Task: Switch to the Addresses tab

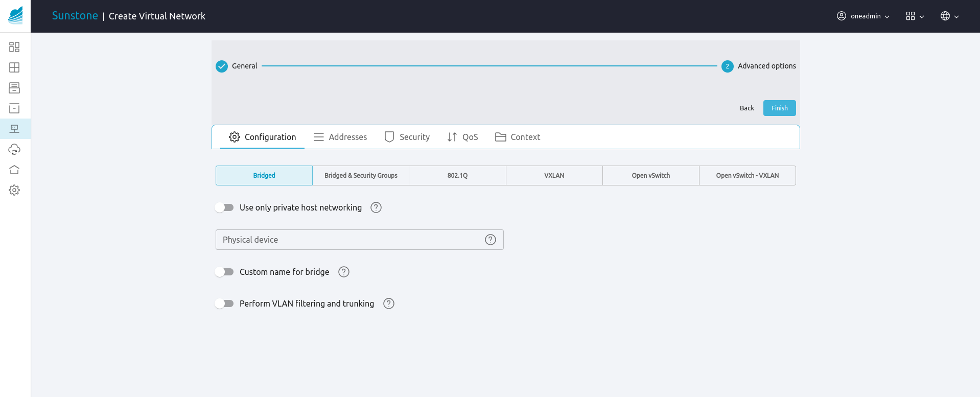Action: 340,137
